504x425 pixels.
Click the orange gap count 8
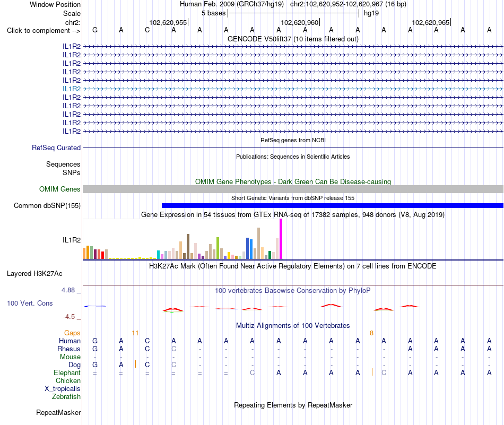pos(371,333)
